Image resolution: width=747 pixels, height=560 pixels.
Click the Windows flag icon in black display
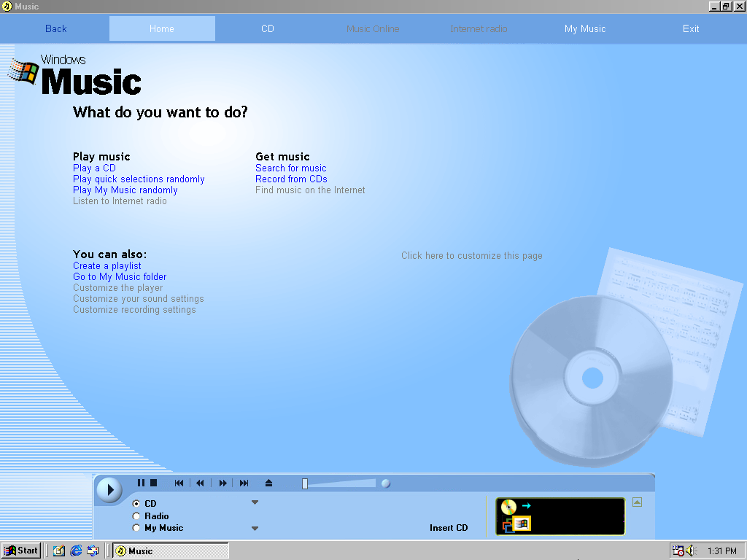[x=522, y=524]
